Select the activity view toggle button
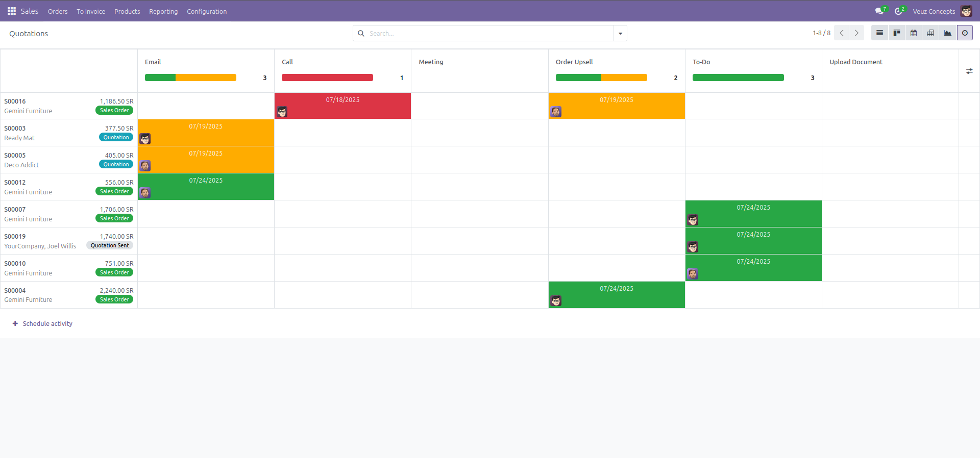 [965, 33]
